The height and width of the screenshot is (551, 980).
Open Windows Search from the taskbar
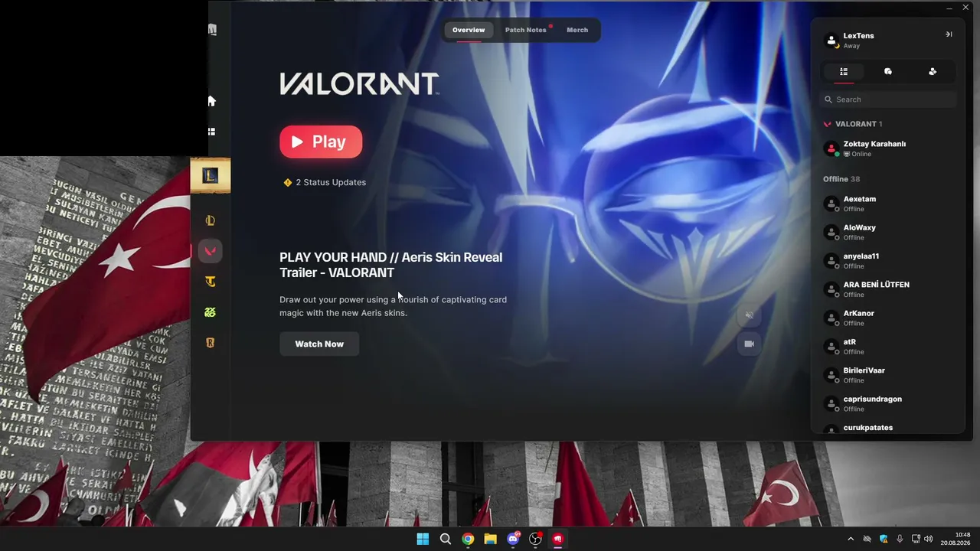tap(446, 539)
